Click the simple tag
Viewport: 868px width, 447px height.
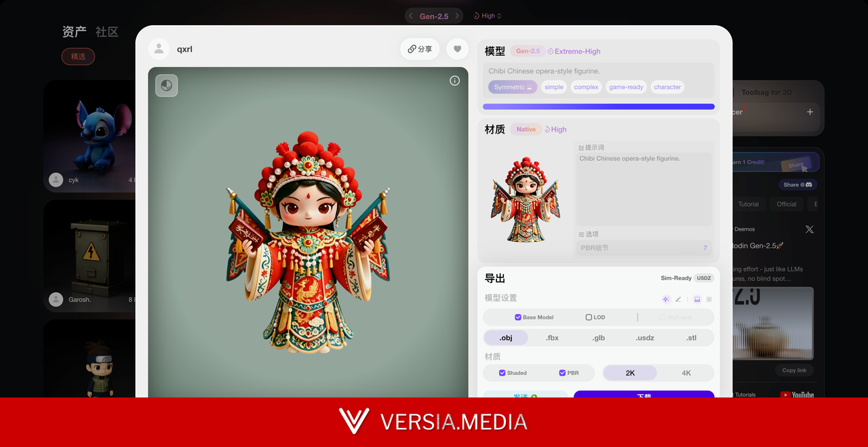tap(554, 87)
